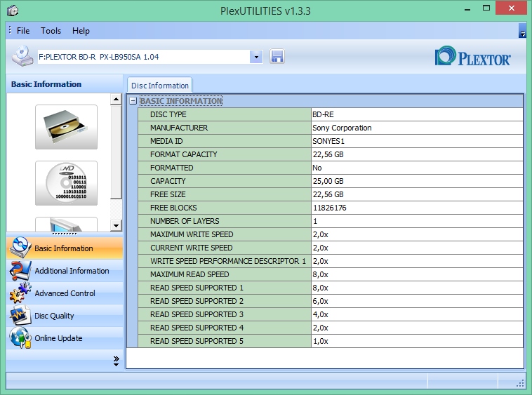Click the FREE SIZE row label
Viewport: 532px width, 395px height.
point(168,194)
